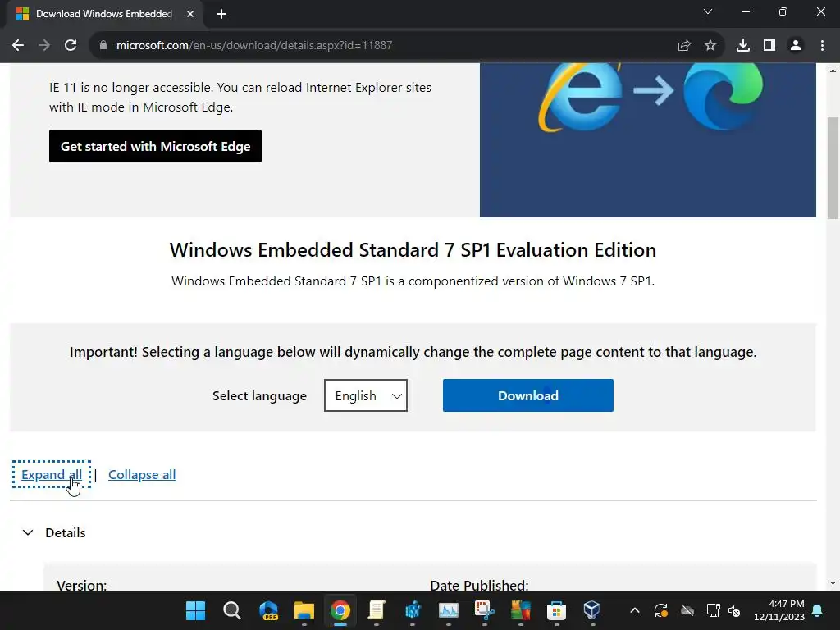Screen dimensions: 840x630
Task: Open File Explorer from taskbar
Action: (x=304, y=610)
